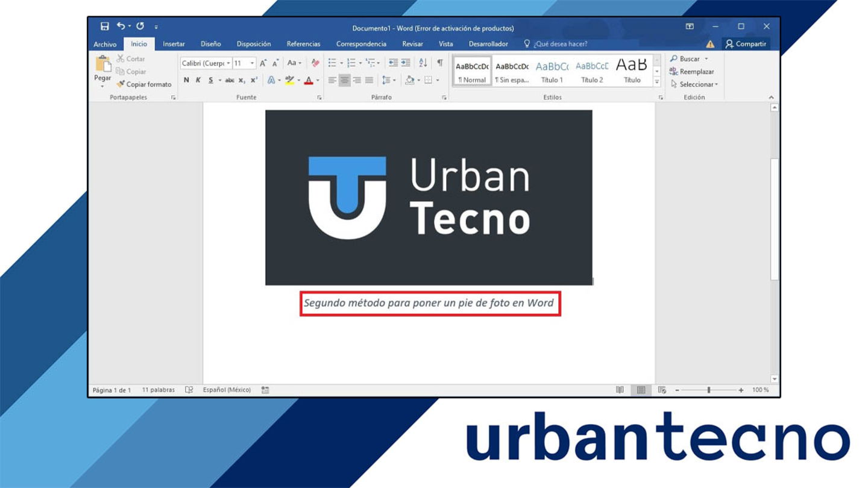Open the Archivo tab
This screenshot has height=488, width=868.
coord(105,44)
